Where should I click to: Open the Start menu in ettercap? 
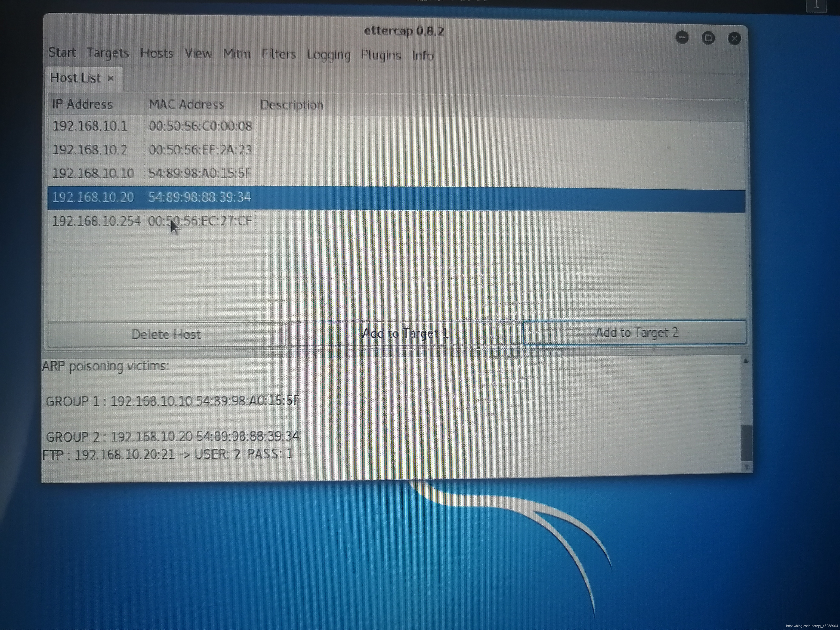pyautogui.click(x=62, y=52)
